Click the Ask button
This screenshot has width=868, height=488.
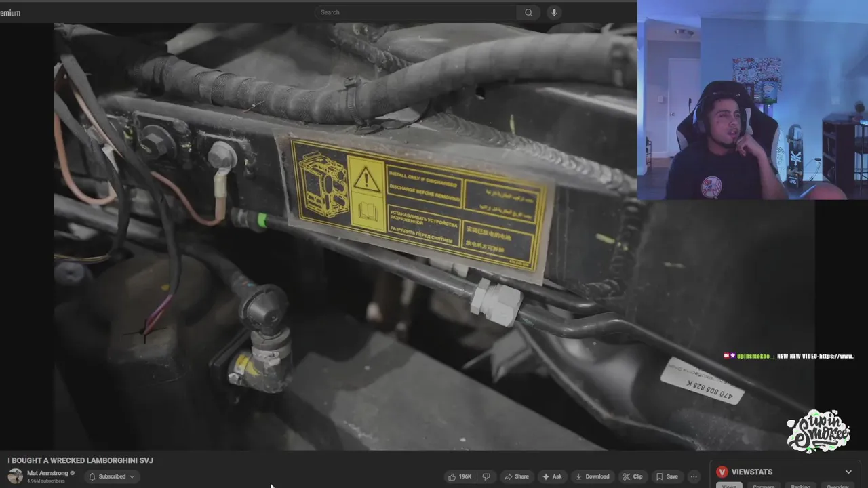[552, 476]
